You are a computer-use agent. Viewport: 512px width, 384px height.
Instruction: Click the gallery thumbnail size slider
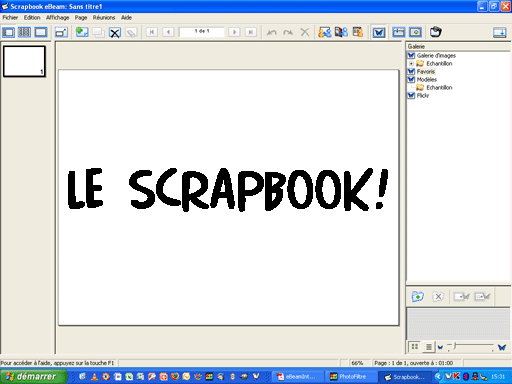(x=470, y=347)
